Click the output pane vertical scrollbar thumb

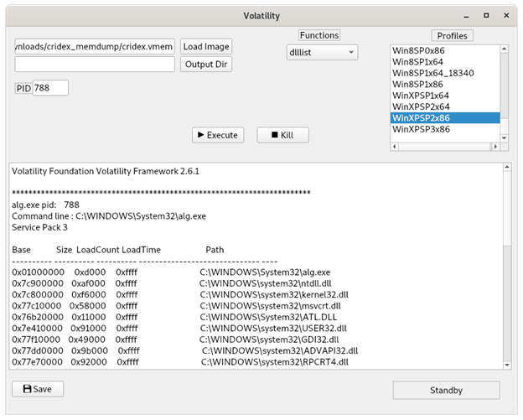(507, 210)
